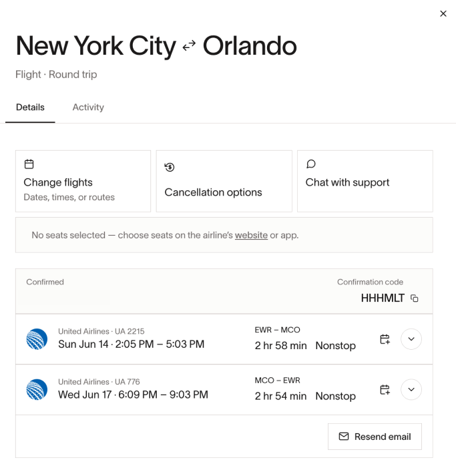Expand UA 2215 flight details

click(x=411, y=339)
